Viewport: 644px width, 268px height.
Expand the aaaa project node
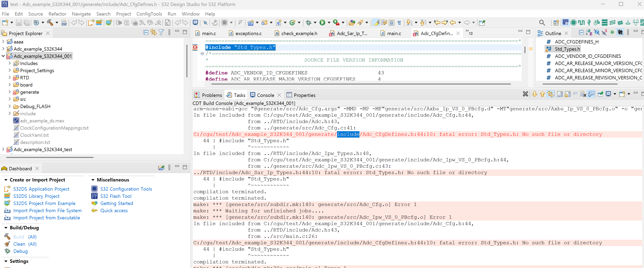3,41
